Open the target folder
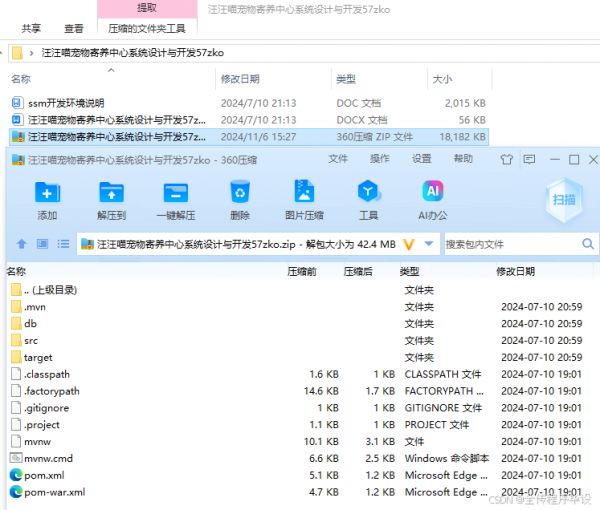 click(38, 357)
